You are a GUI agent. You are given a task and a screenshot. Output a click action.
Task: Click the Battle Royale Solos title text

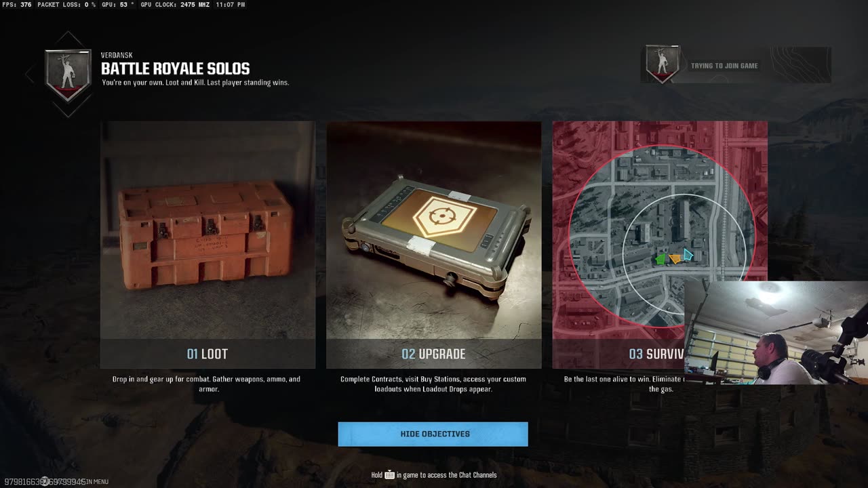pos(176,68)
